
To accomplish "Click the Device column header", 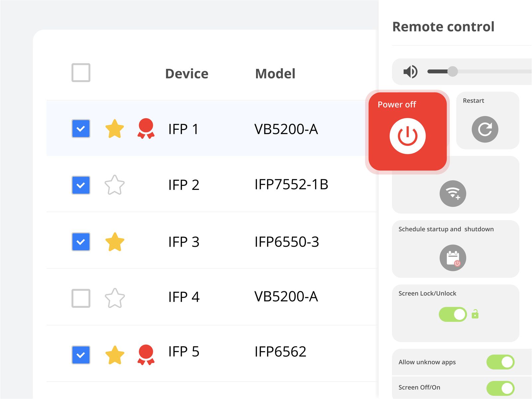I will tap(187, 74).
